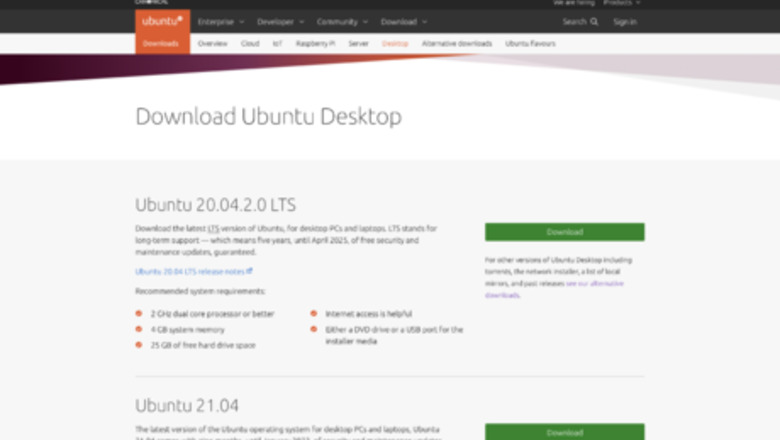
Task: Download Ubuntu 21.04
Action: [x=565, y=432]
